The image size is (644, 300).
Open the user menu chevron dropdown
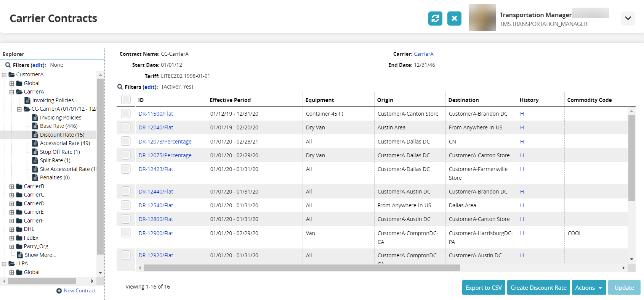point(628,18)
